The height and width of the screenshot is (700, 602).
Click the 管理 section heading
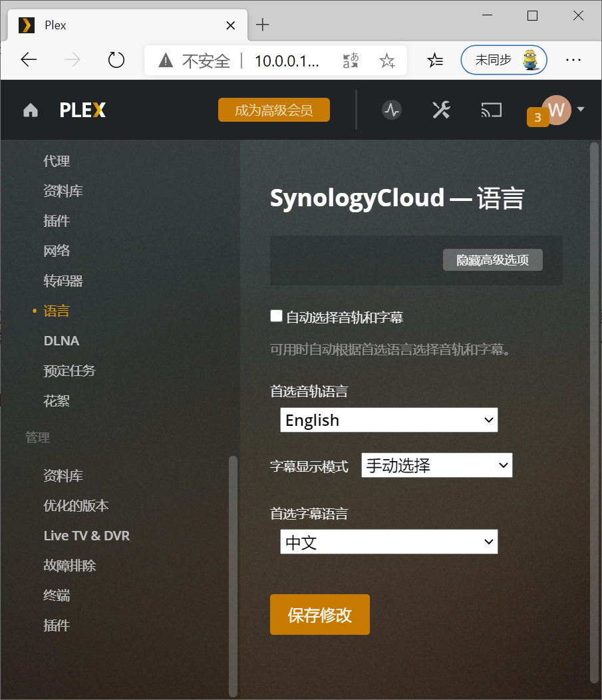(37, 438)
